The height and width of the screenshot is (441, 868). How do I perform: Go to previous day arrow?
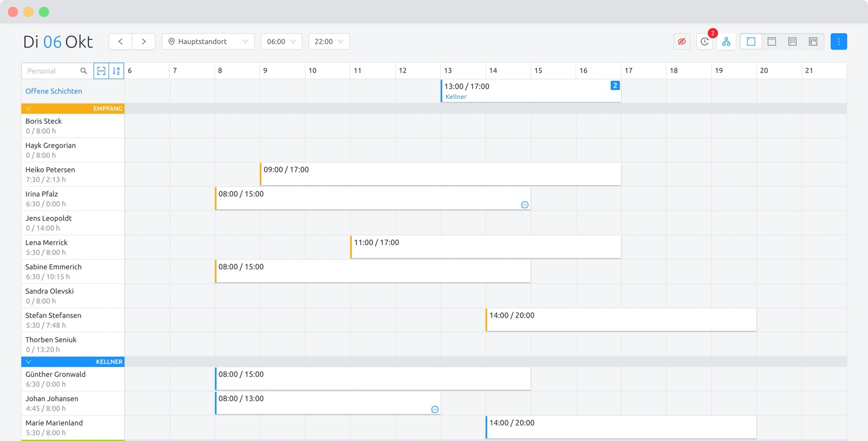point(120,41)
